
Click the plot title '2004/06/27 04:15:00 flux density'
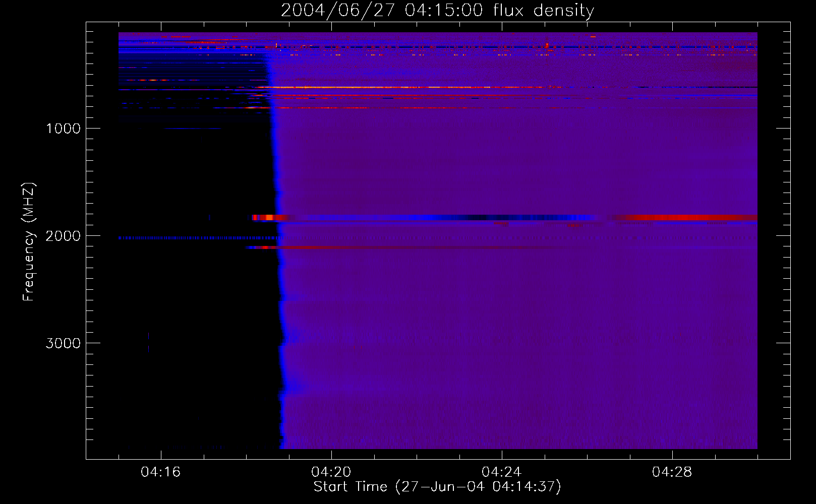coord(437,11)
